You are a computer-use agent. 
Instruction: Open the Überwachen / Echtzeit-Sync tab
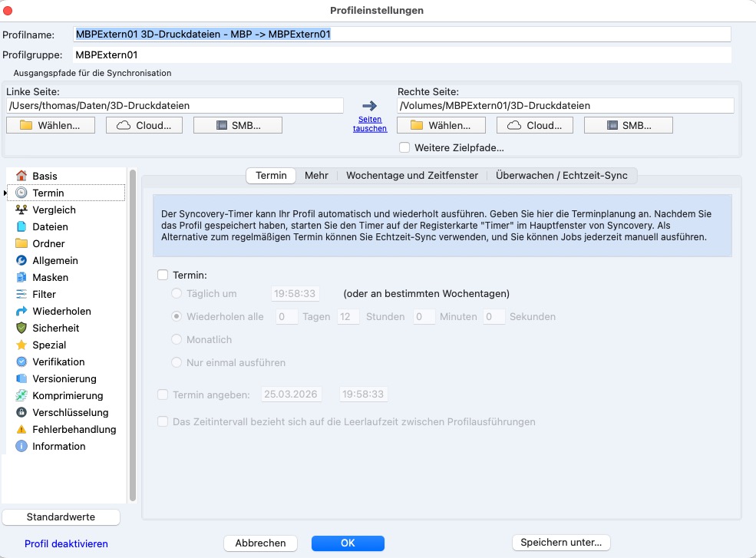561,176
